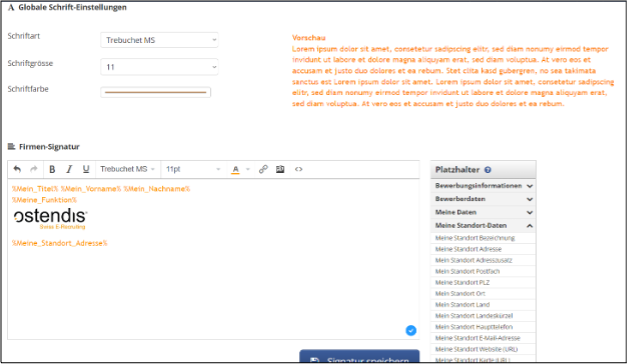
Task: Open the text color picker A icon
Action: (x=236, y=169)
